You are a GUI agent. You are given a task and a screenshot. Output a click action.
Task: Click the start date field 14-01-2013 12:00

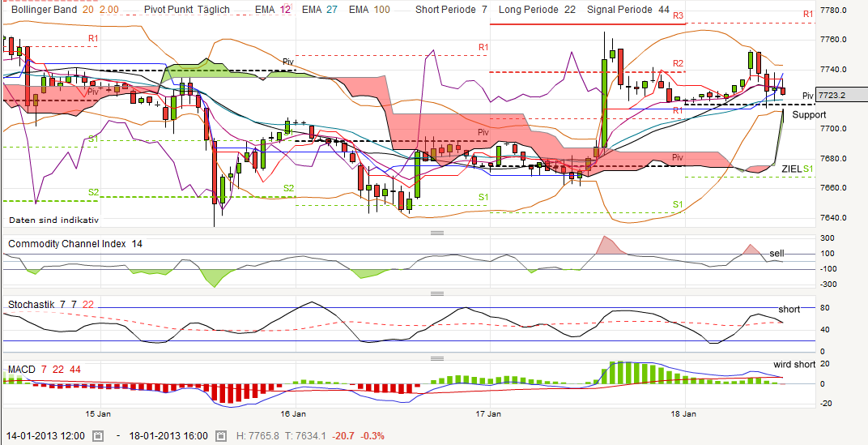(x=45, y=435)
